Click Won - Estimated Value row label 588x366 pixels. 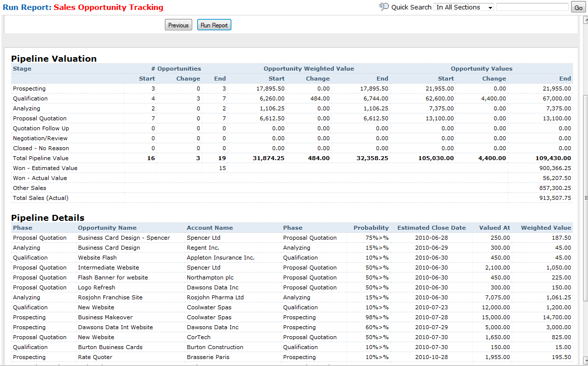pyautogui.click(x=45, y=168)
